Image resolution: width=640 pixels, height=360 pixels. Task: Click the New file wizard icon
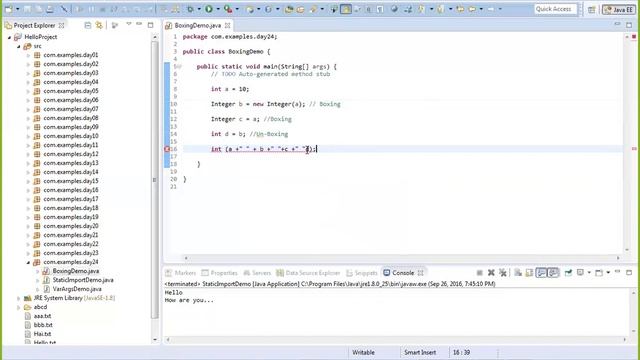coord(9,9)
